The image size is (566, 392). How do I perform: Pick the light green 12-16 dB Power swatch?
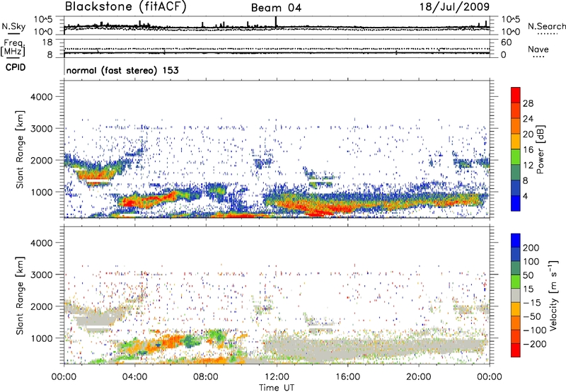[516, 157]
